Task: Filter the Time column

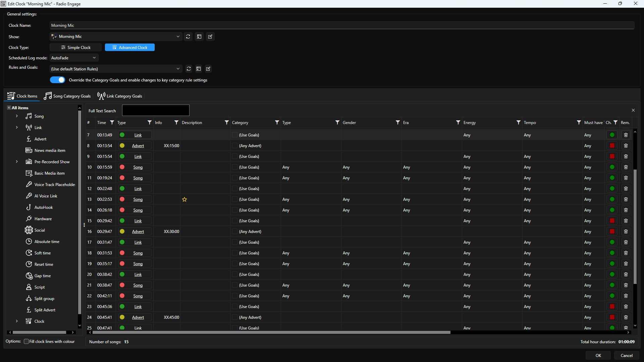Action: click(112, 123)
